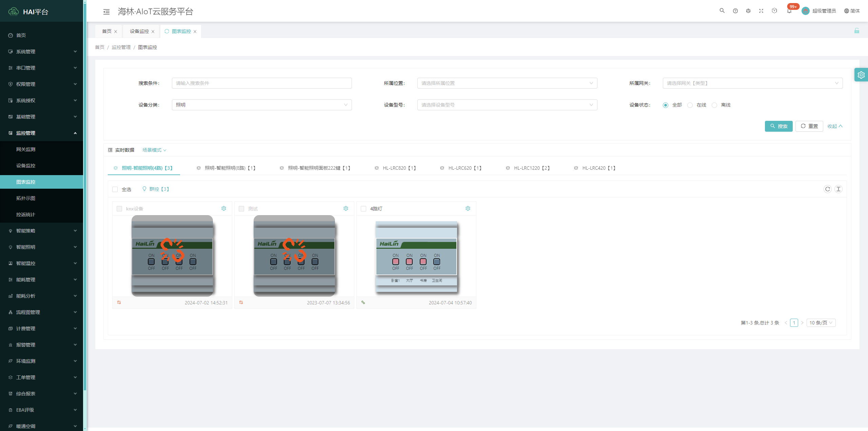Switch to 照明-智能照明面板222键 tab
868x431 pixels.
(315, 168)
